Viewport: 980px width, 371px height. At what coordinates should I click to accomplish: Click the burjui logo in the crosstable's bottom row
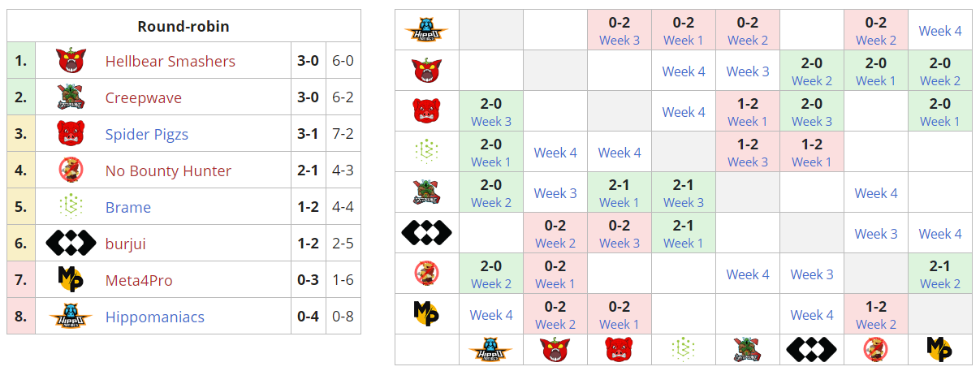click(811, 349)
